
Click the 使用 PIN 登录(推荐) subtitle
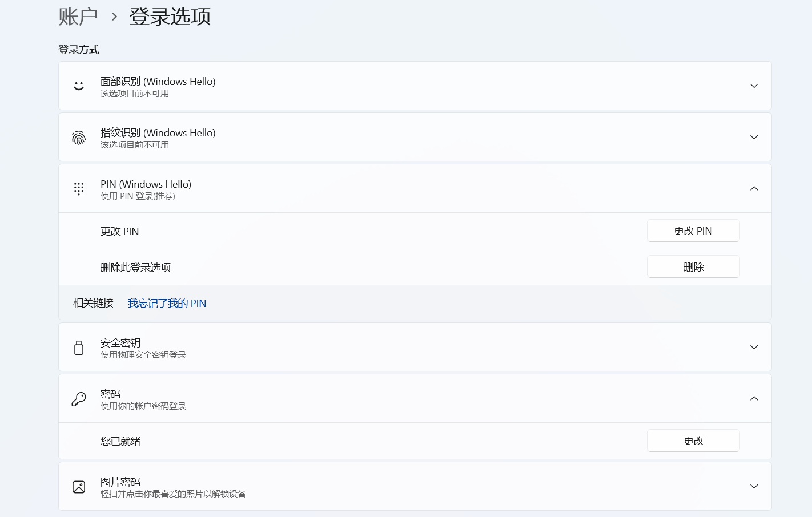[138, 196]
